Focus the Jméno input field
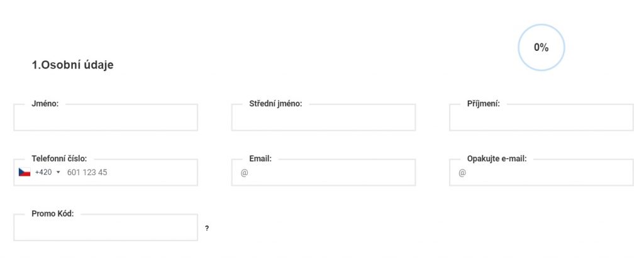Image resolution: width=644 pixels, height=260 pixels. click(x=106, y=119)
